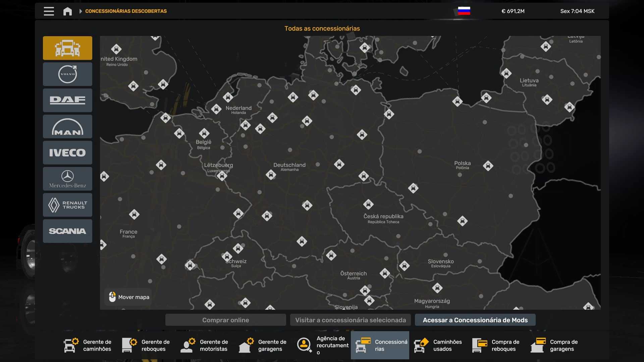Click the Russian flag icon

click(x=464, y=11)
